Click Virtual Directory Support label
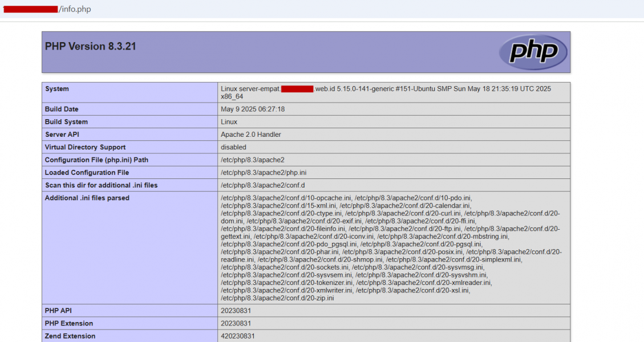The width and height of the screenshot is (644, 342). point(86,148)
